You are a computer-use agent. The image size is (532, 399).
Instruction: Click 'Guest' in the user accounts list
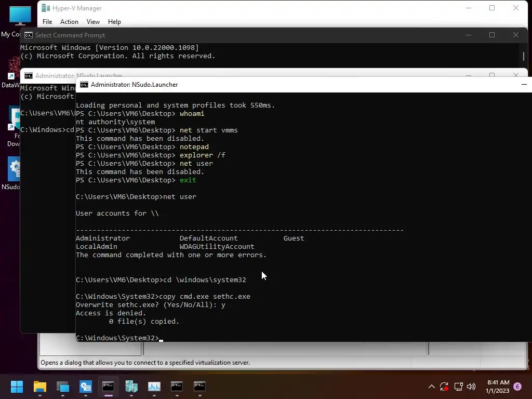click(x=294, y=238)
